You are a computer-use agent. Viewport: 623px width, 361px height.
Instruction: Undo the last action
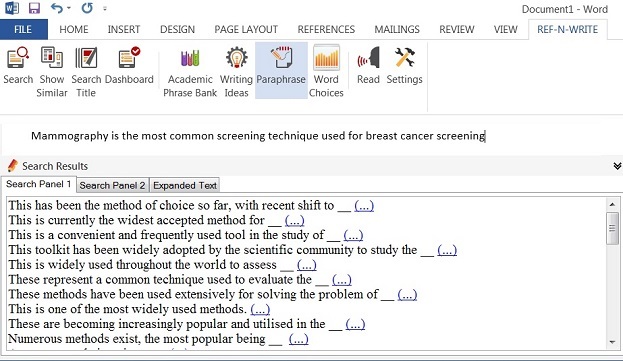57,8
